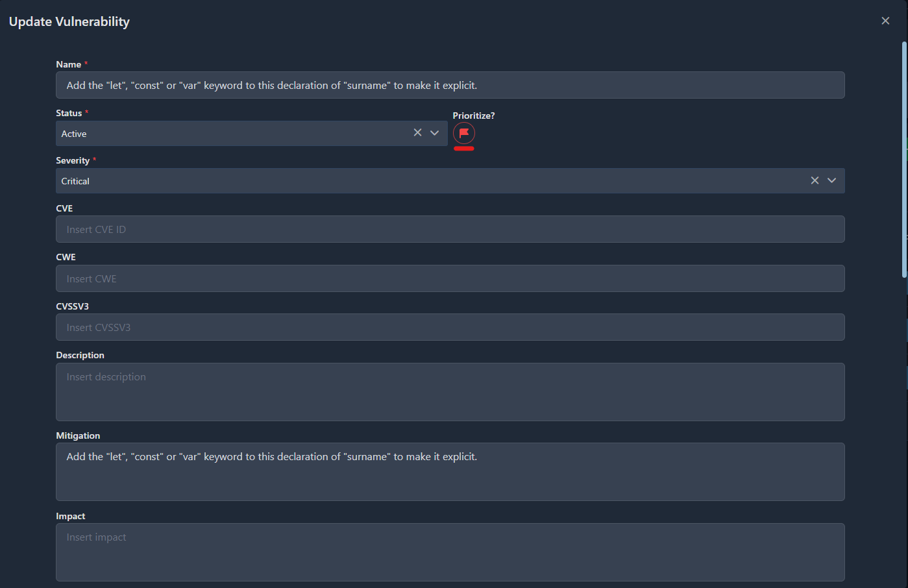The height and width of the screenshot is (588, 908).
Task: Click the Insert CWE field
Action: [450, 278]
